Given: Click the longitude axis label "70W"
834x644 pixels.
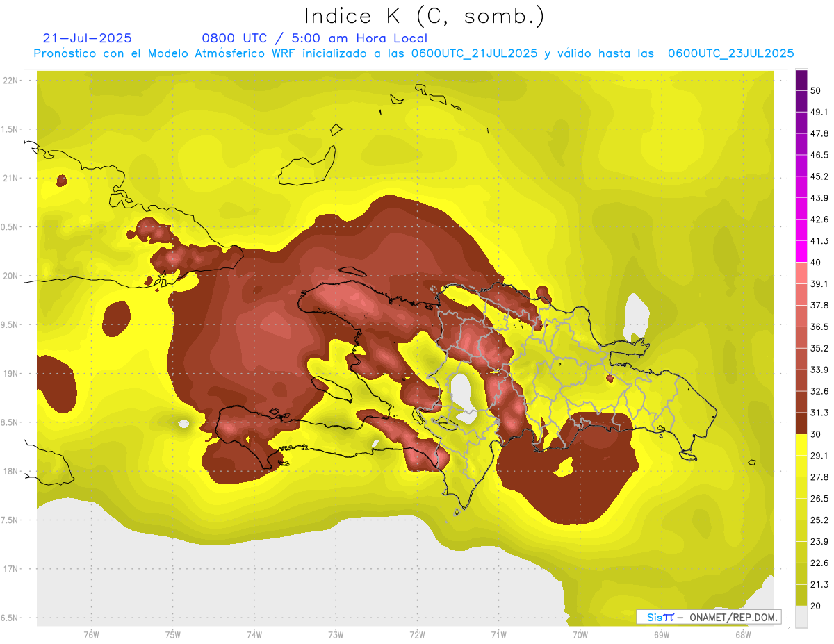Looking at the screenshot, I should (580, 635).
